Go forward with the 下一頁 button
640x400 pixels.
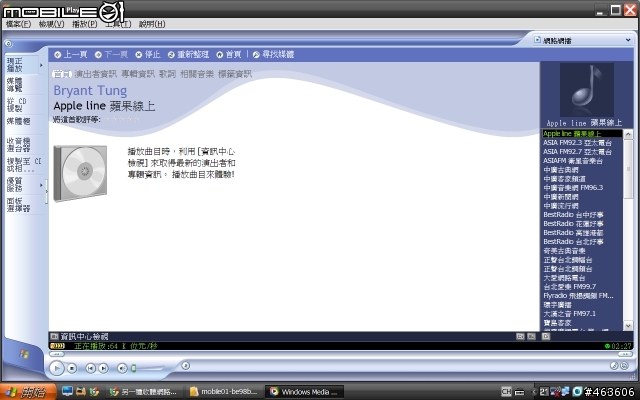[x=111, y=54]
